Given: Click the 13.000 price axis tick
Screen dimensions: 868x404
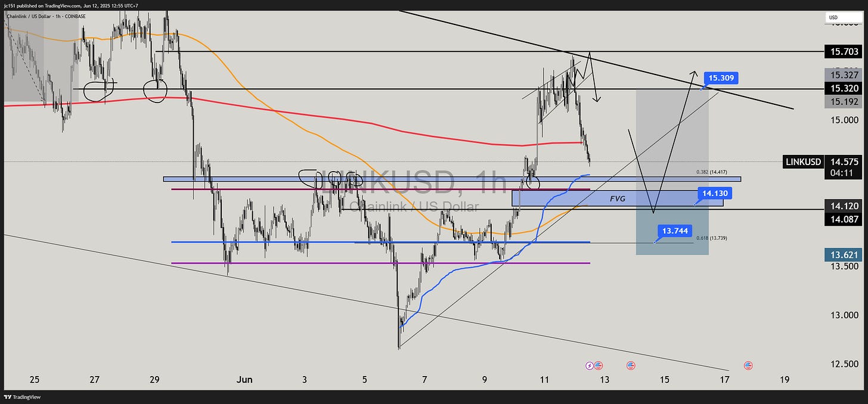Looking at the screenshot, I should [x=844, y=315].
